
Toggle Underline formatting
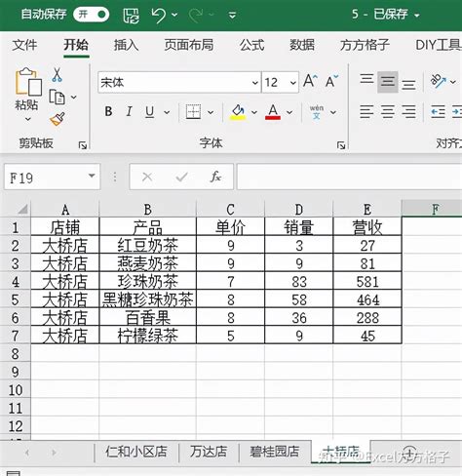(149, 112)
